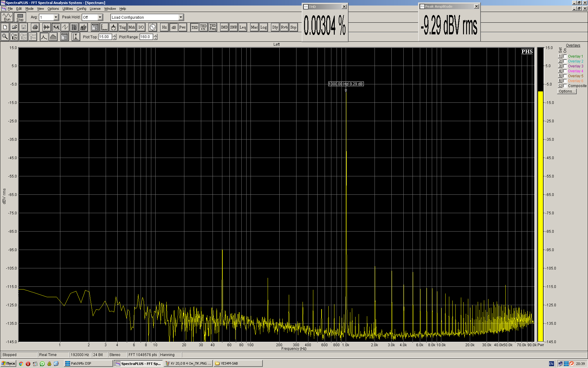This screenshot has width=588, height=368.
Task: Click the overlays Options... button
Action: click(x=567, y=91)
